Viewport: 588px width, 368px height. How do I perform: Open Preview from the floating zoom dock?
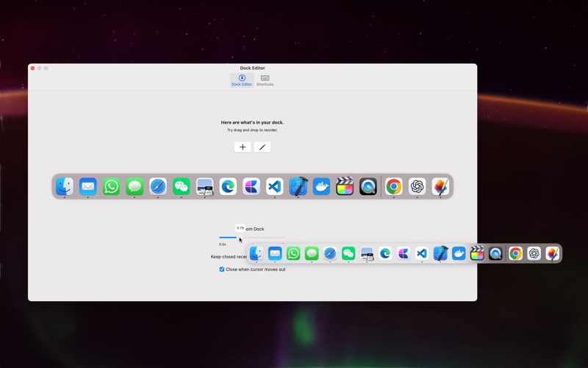367,253
